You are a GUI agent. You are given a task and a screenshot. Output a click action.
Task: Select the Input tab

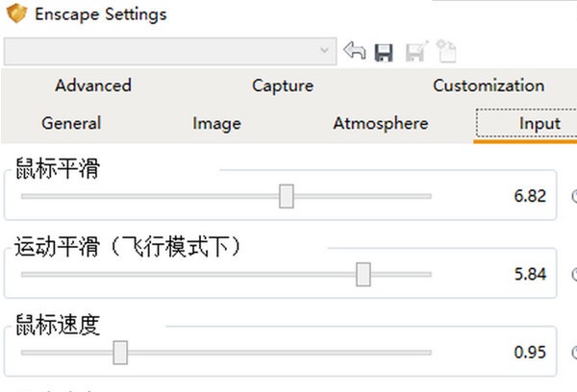(x=539, y=123)
